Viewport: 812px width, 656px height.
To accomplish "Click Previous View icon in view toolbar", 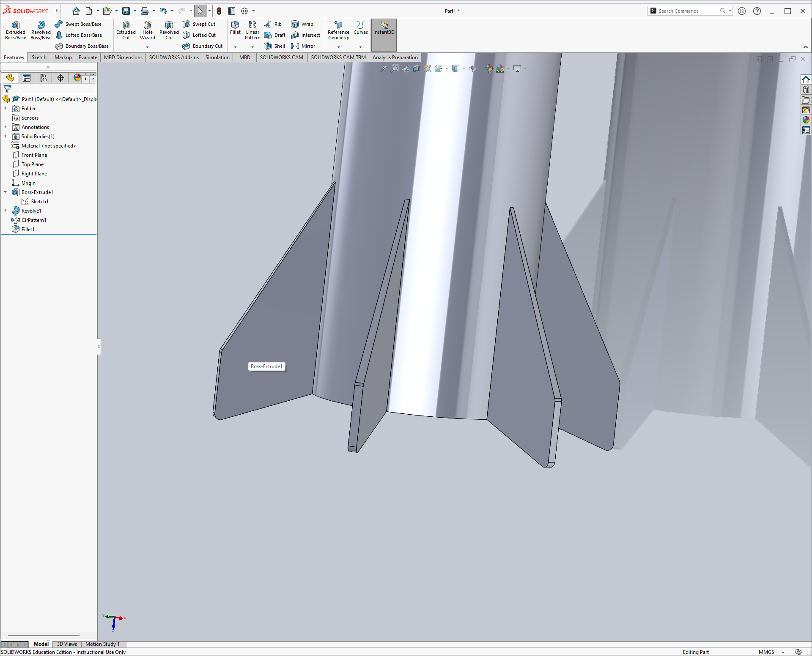I will tap(406, 68).
